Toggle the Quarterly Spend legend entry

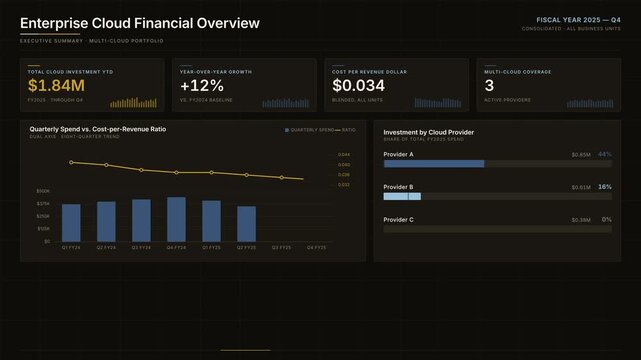point(309,130)
